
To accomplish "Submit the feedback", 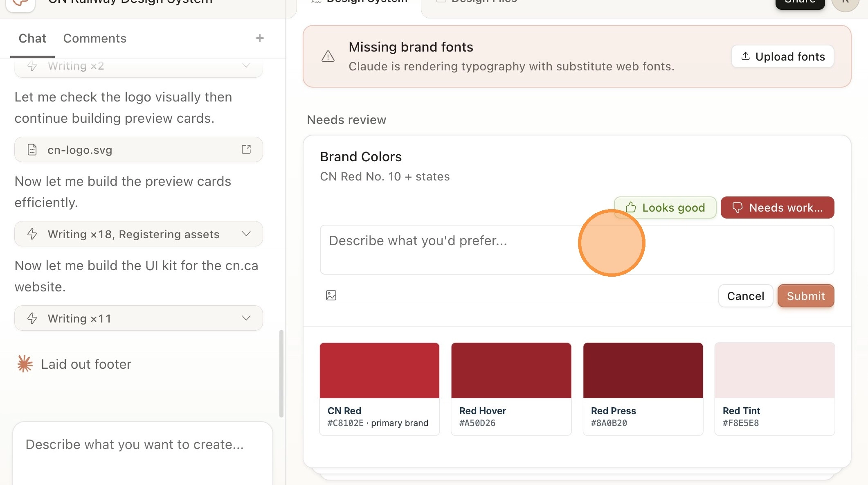I will point(806,296).
